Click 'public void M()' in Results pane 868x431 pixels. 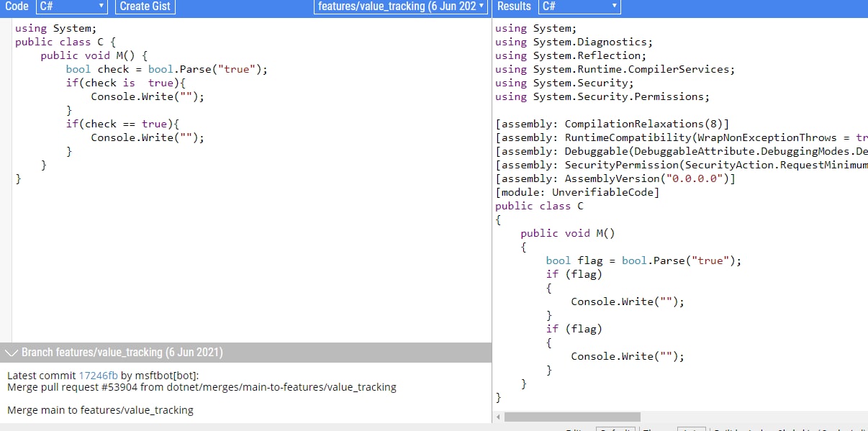(568, 233)
